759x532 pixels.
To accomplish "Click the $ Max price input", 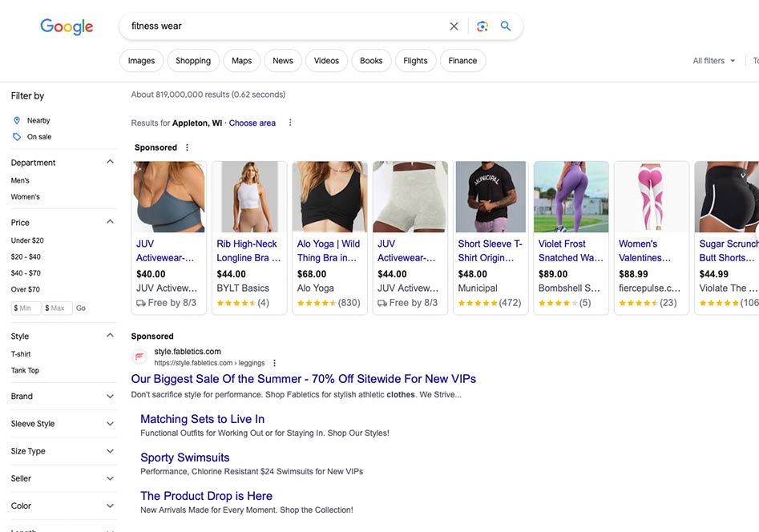I will click(57, 308).
